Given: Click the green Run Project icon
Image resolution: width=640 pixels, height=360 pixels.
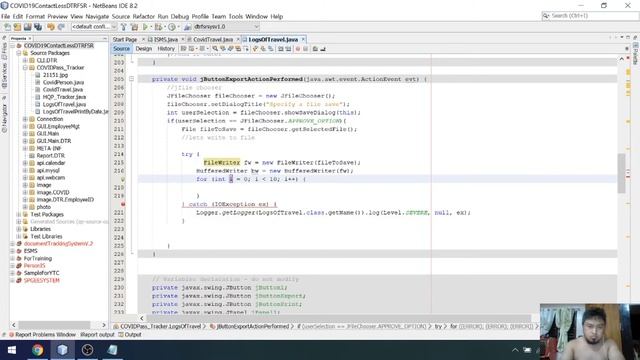Looking at the screenshot, I should [x=145, y=27].
